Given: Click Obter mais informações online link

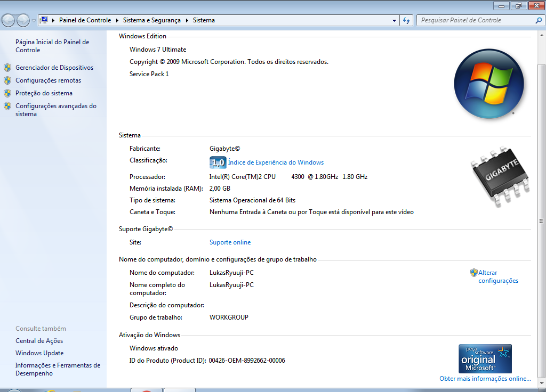Looking at the screenshot, I should pos(485,379).
